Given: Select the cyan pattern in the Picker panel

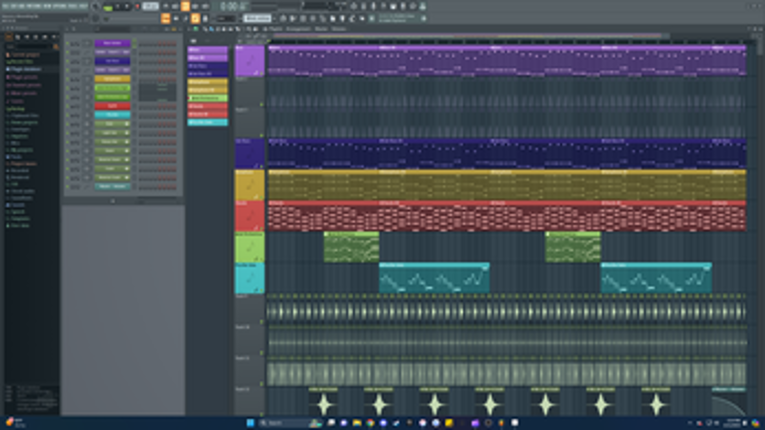Looking at the screenshot, I should [207, 122].
